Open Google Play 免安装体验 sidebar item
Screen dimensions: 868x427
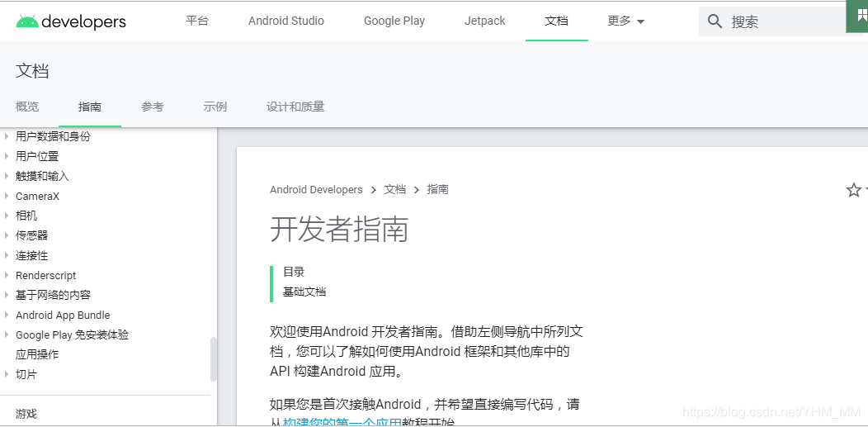click(72, 334)
